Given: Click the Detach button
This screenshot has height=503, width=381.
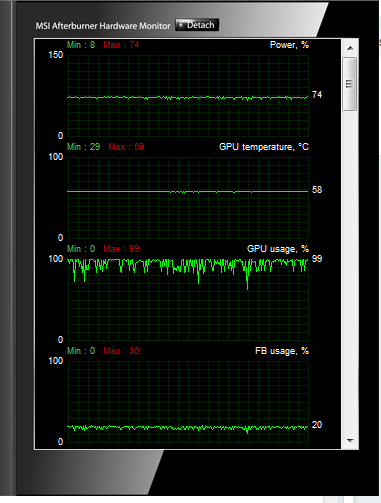Looking at the screenshot, I should pos(197,25).
